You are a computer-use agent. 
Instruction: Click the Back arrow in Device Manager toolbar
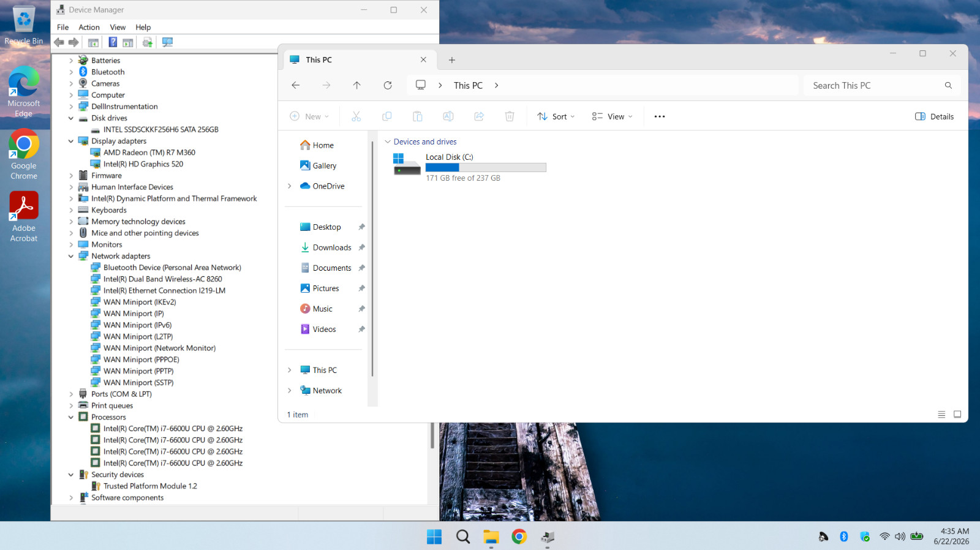click(59, 42)
